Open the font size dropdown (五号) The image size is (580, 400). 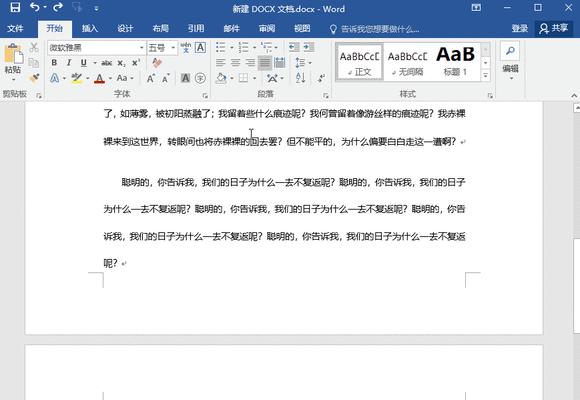173,48
